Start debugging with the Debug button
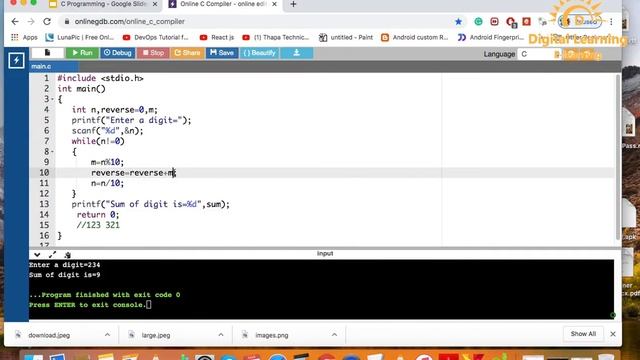The height and width of the screenshot is (360, 640). pos(118,53)
